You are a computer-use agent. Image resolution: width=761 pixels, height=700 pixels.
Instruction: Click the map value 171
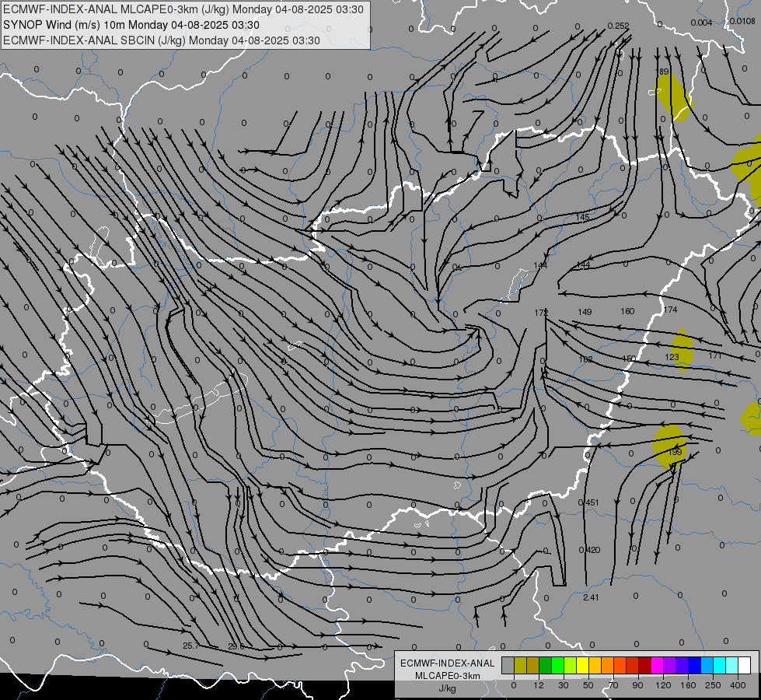(715, 355)
